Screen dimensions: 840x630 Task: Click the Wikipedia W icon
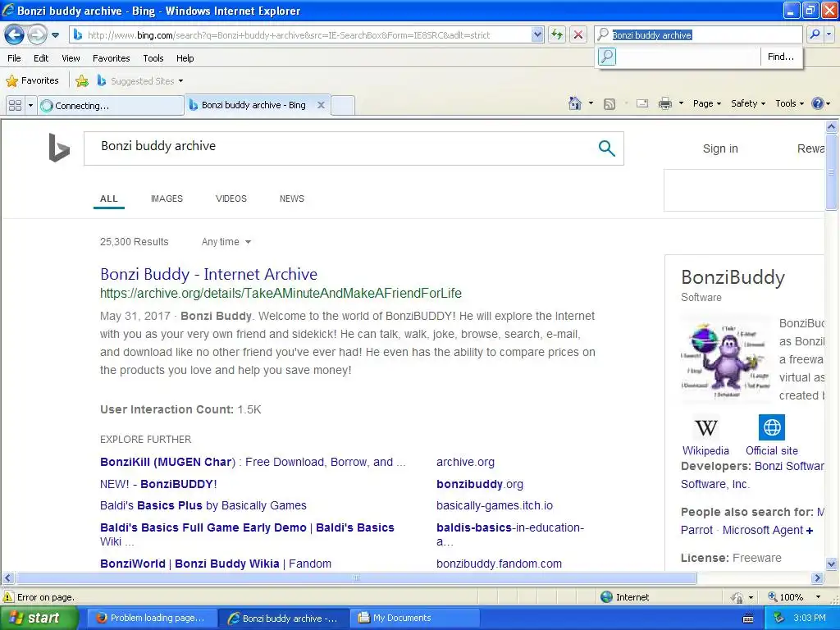[705, 427]
